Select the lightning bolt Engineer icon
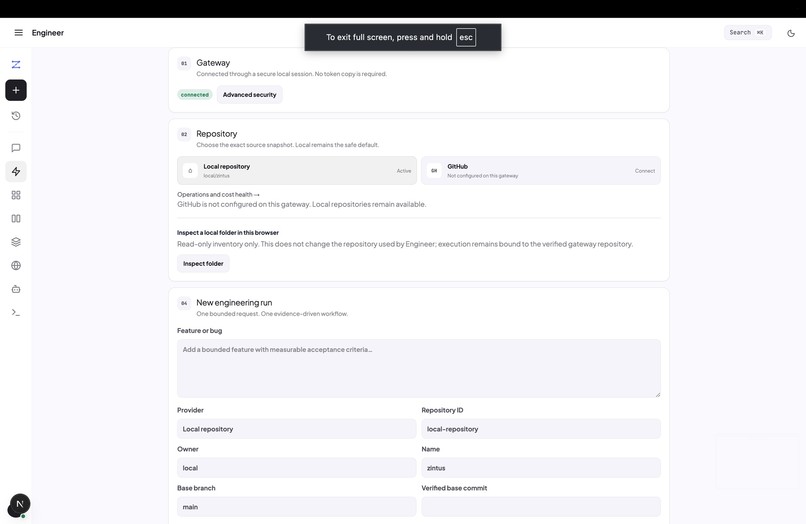Image resolution: width=806 pixels, height=524 pixels. point(16,171)
